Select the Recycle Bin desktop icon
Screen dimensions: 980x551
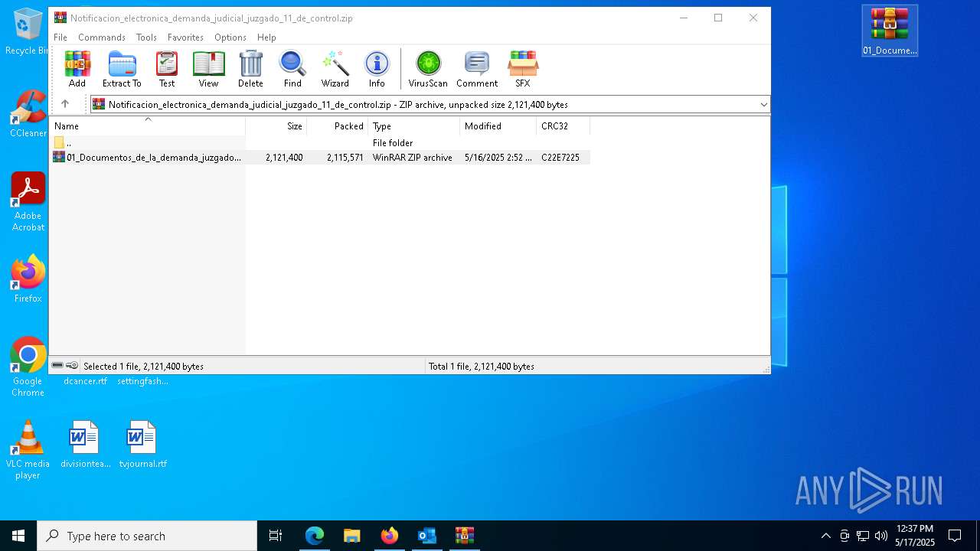point(27,32)
